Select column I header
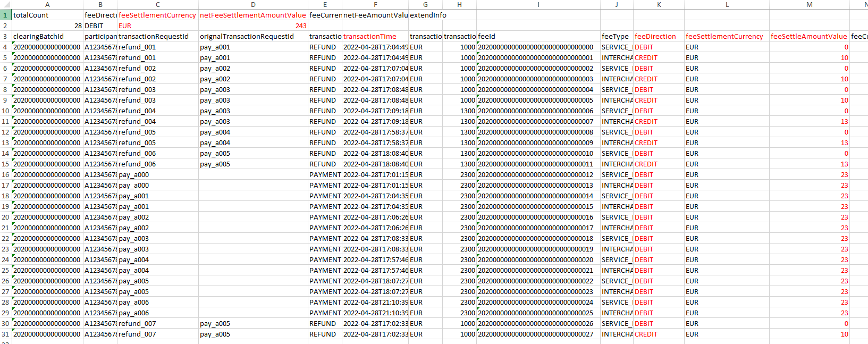Screen dimensions: 868x344 538,4
